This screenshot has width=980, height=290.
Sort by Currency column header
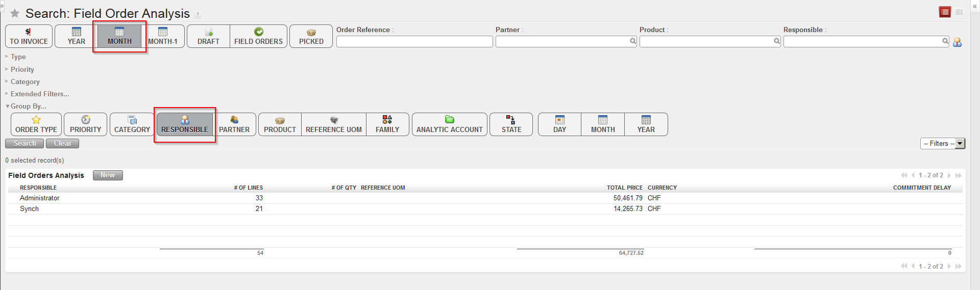[662, 188]
